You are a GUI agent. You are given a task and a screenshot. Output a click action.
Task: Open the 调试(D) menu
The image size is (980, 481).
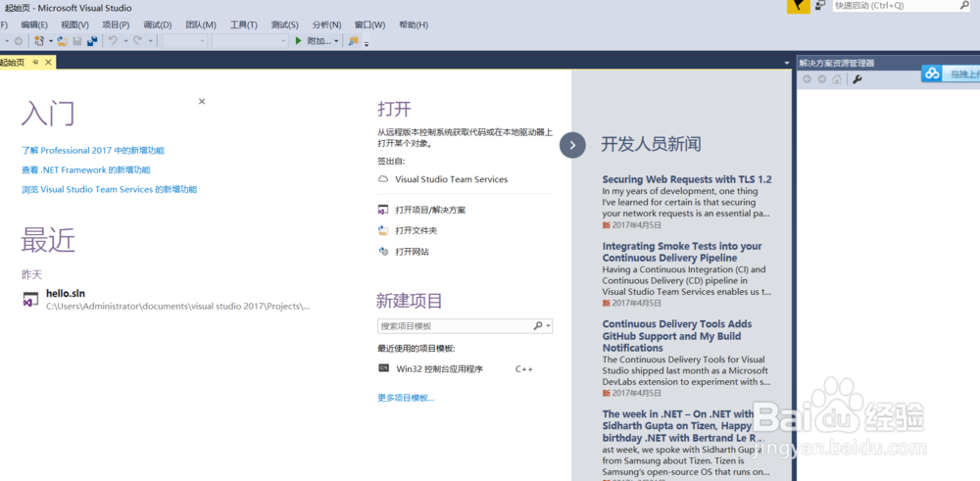click(158, 25)
